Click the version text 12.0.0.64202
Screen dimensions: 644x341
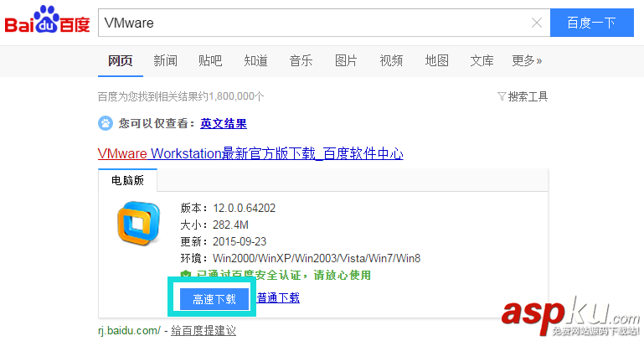[244, 208]
